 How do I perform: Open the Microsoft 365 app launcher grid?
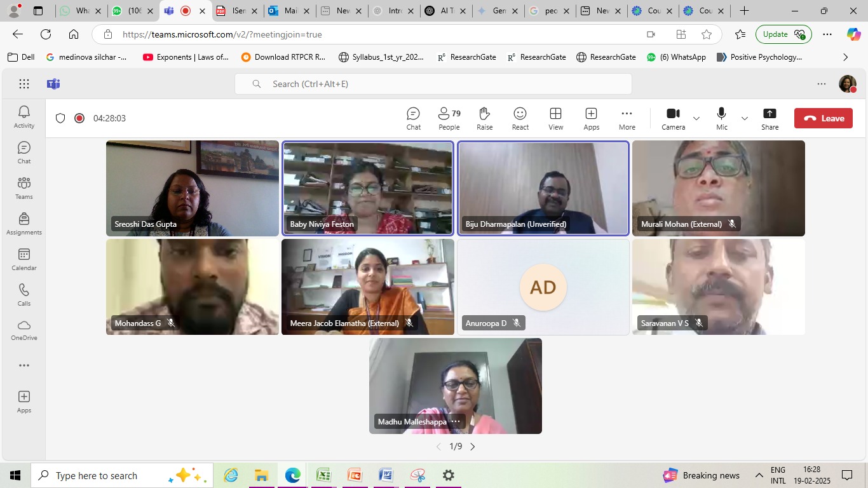pos(24,84)
